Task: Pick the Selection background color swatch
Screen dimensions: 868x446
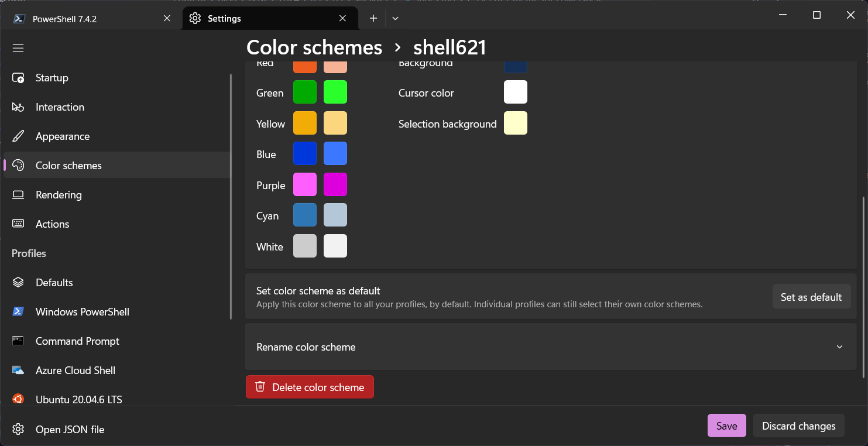Action: pos(515,123)
